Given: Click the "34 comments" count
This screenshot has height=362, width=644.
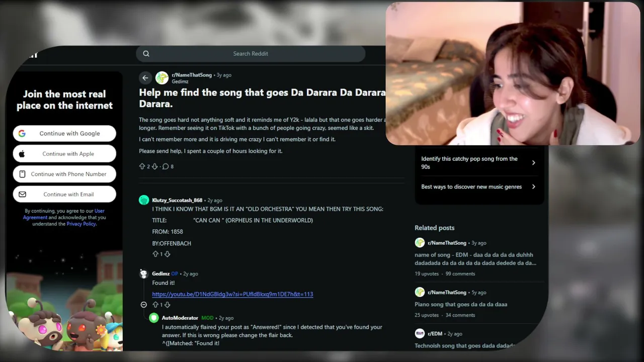Looking at the screenshot, I should [460, 315].
